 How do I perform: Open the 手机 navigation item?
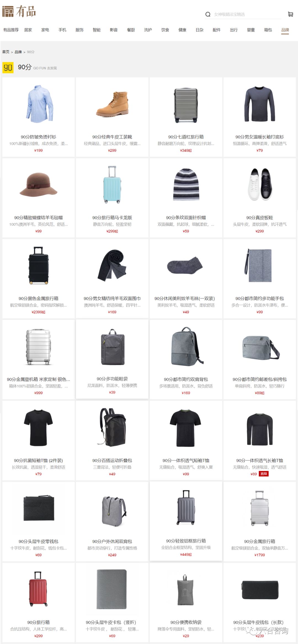62,30
